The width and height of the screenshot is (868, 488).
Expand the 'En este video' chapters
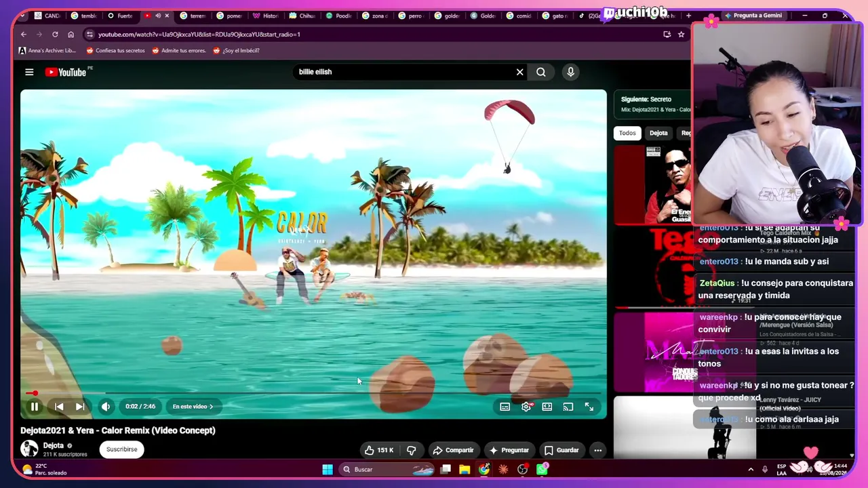point(193,407)
